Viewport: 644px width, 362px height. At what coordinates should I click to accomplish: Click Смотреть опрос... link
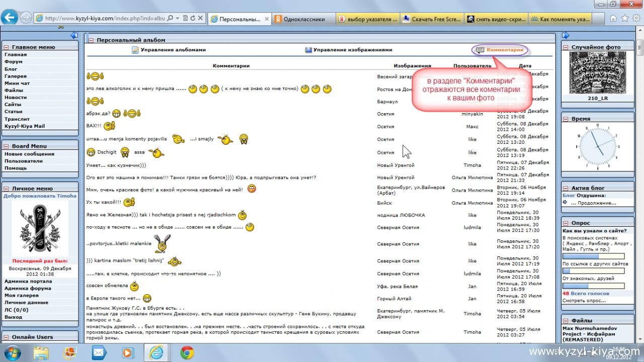(584, 301)
